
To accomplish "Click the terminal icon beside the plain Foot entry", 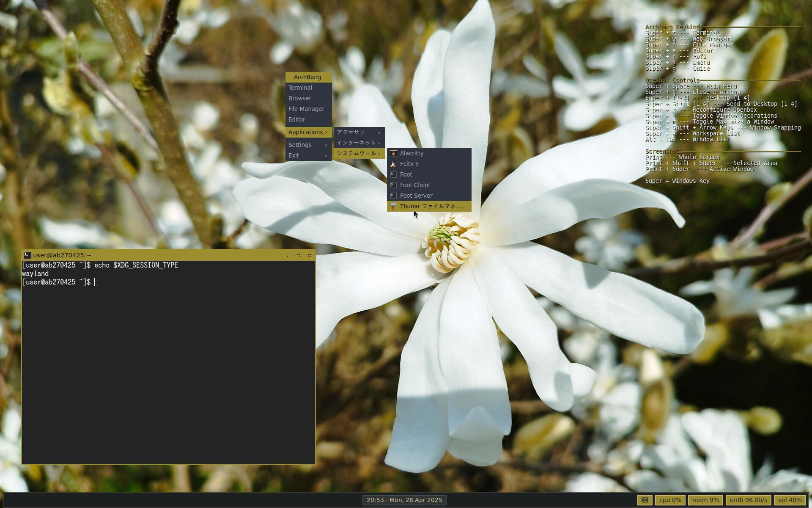I will click(x=393, y=174).
